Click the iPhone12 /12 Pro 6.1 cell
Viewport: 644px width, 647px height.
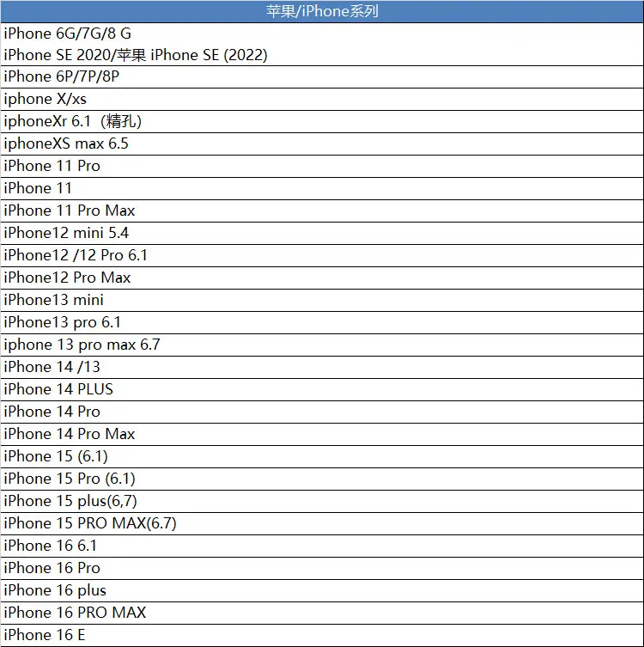pos(322,255)
